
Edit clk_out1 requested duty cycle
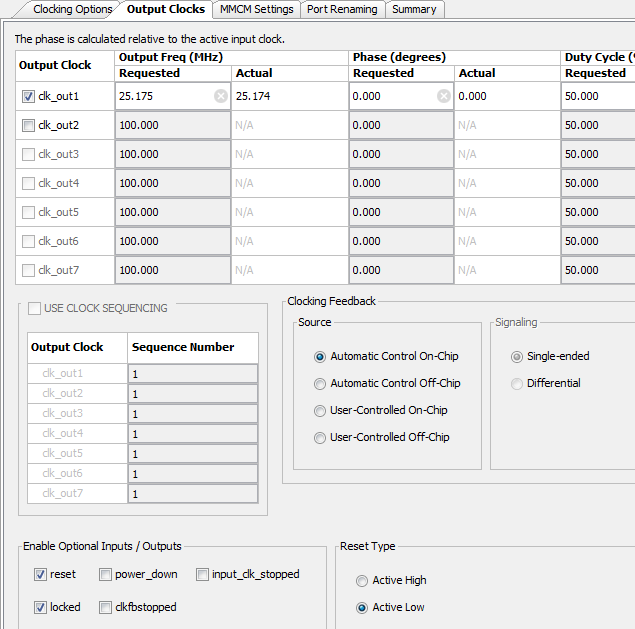[598, 96]
